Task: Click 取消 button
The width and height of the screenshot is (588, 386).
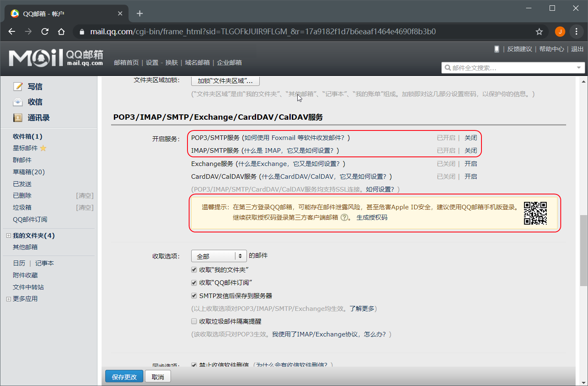Action: pyautogui.click(x=158, y=377)
